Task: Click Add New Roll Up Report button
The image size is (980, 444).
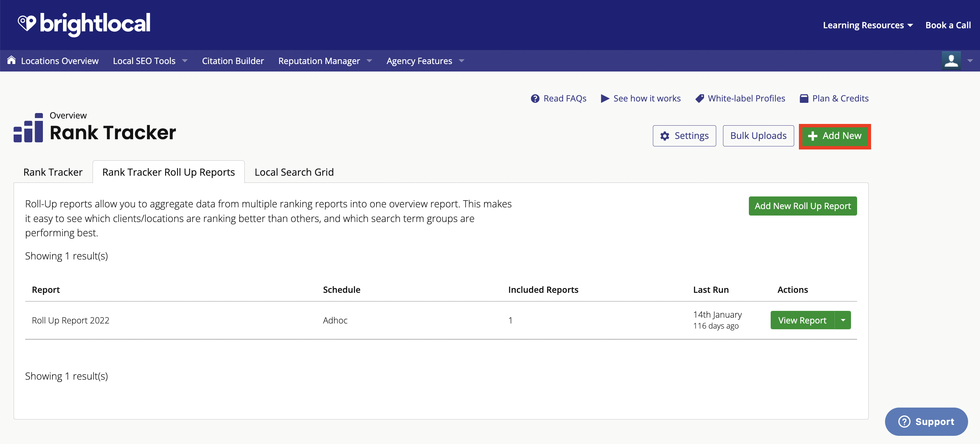Action: tap(803, 206)
